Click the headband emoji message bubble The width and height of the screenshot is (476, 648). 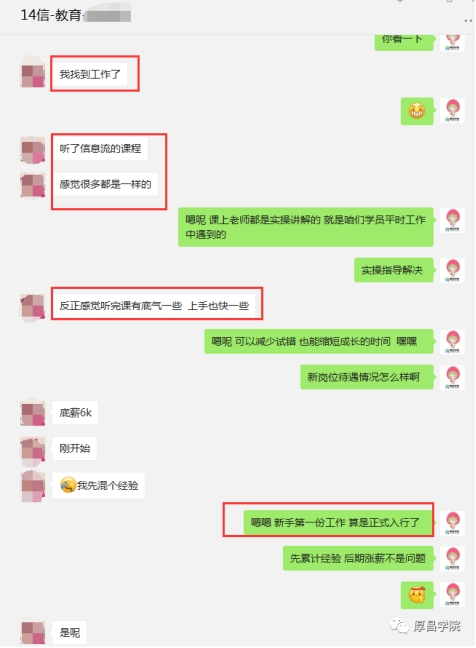pos(417,595)
